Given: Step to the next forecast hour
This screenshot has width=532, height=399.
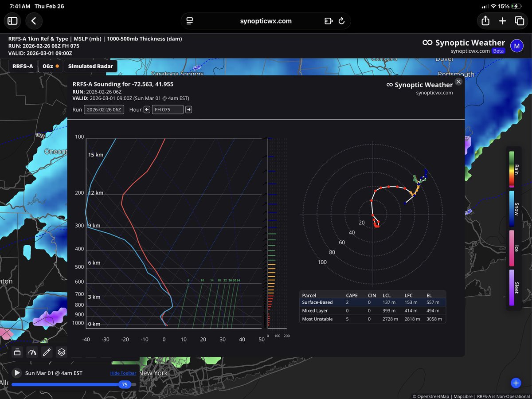Looking at the screenshot, I should pyautogui.click(x=189, y=110).
